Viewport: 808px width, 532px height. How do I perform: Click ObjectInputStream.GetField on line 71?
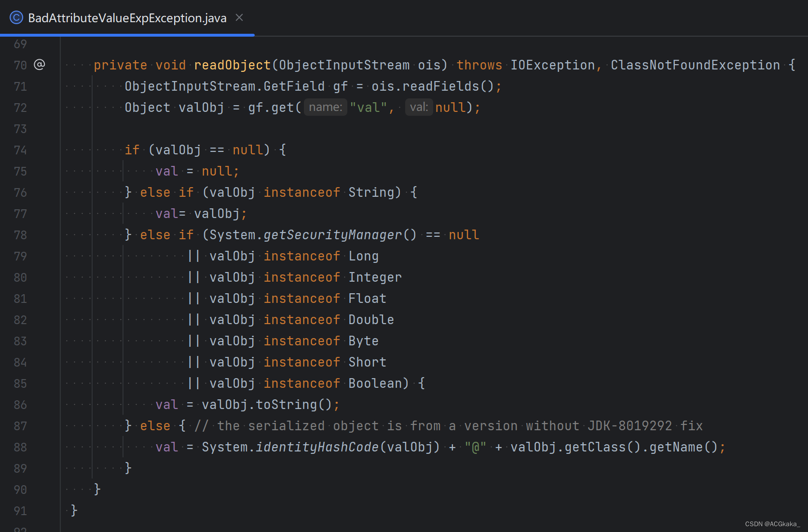pos(225,86)
